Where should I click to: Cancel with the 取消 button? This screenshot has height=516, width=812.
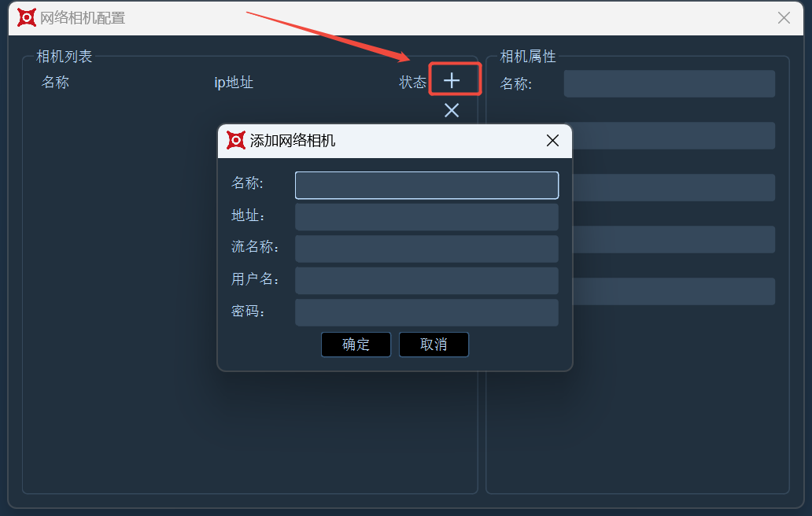coord(434,345)
